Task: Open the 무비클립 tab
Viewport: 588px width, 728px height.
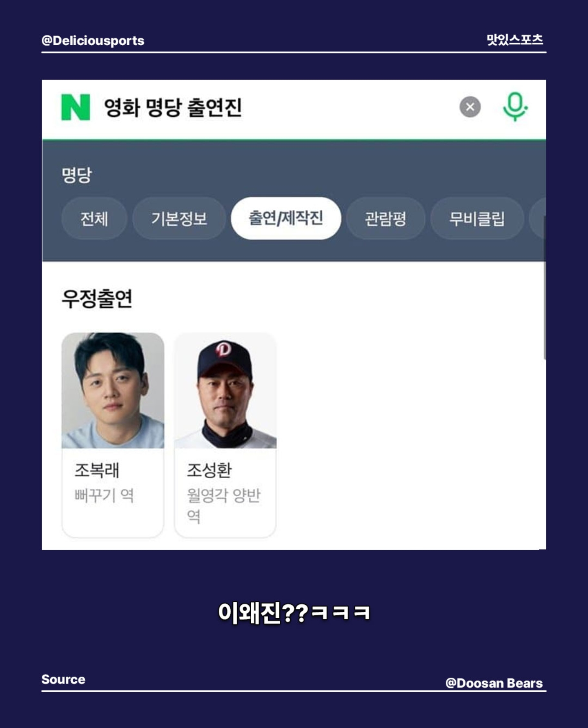Action: click(x=477, y=218)
